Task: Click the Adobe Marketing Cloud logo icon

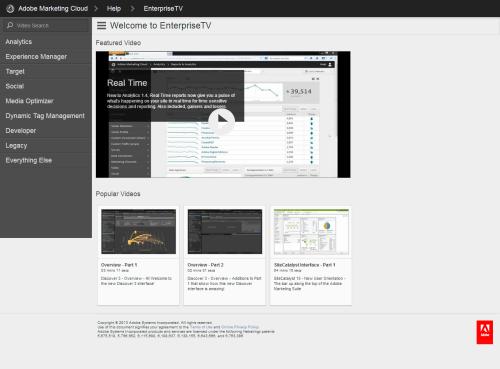Action: pos(10,9)
